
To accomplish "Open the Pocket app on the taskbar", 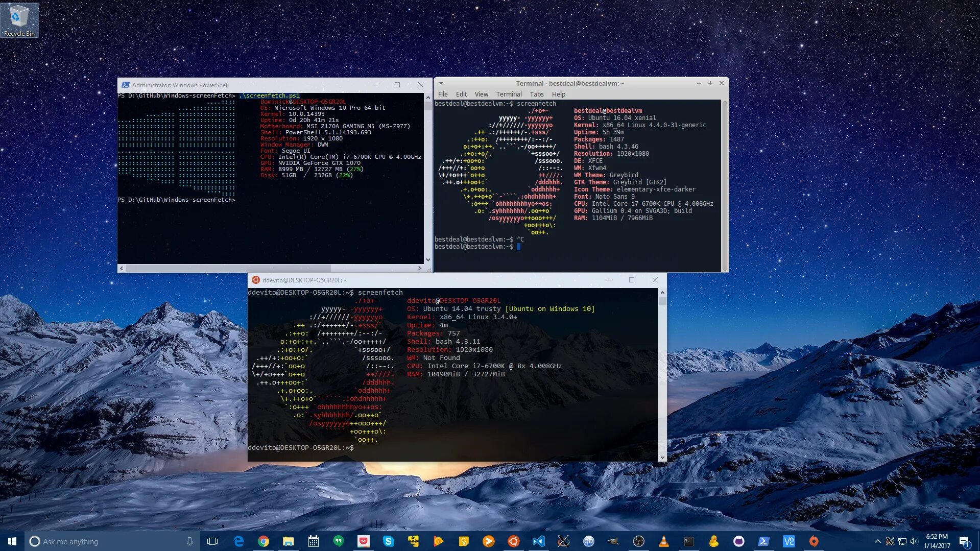I will click(x=364, y=541).
